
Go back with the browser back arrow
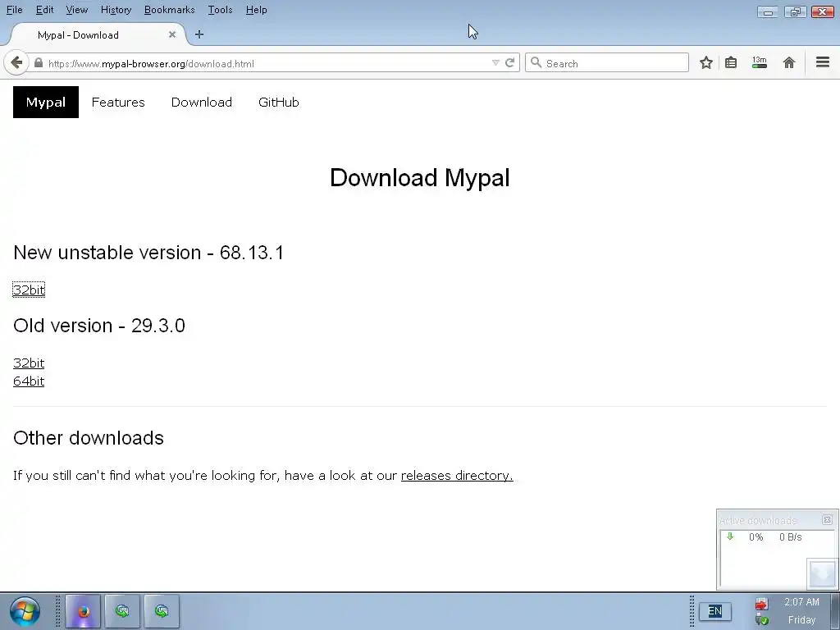point(16,62)
